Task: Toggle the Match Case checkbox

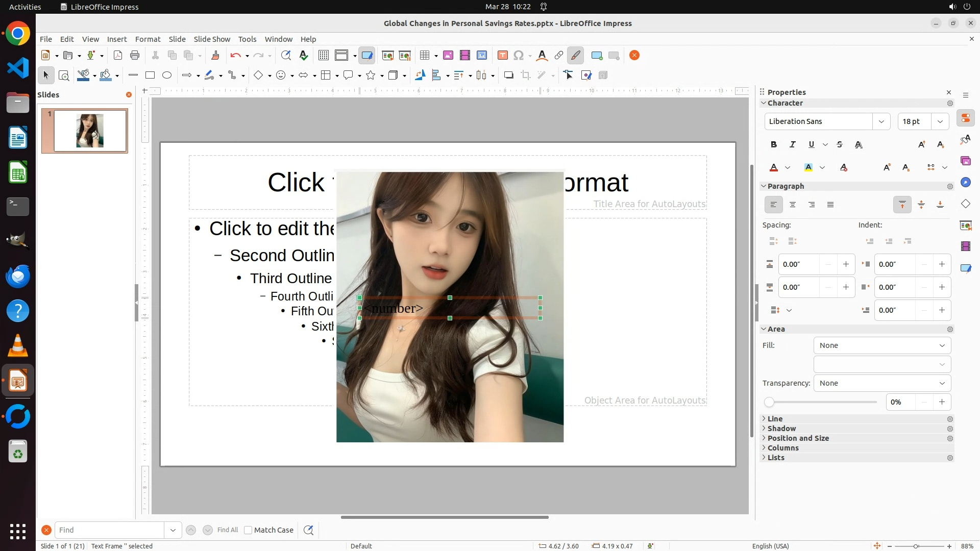Action: [x=248, y=530]
